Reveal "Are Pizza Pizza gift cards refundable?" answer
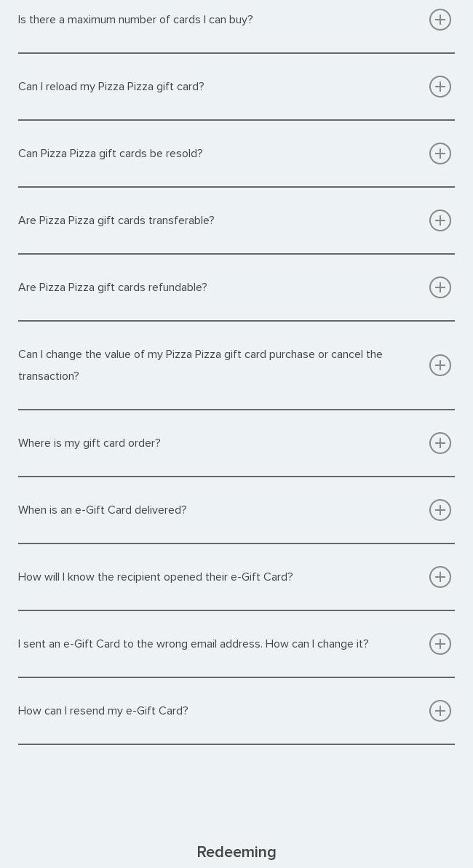 tap(113, 287)
